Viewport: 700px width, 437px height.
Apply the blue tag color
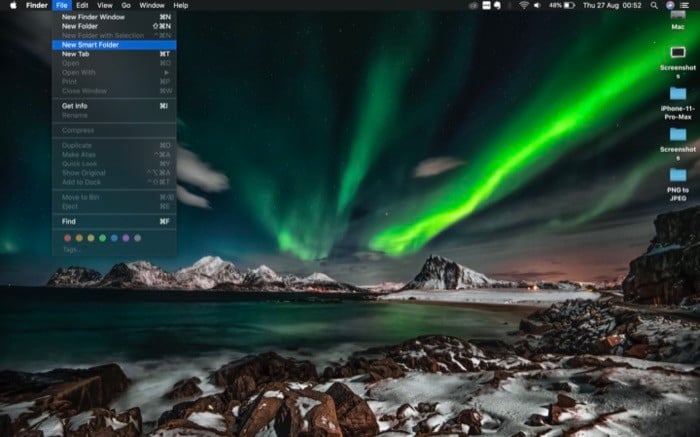point(114,238)
